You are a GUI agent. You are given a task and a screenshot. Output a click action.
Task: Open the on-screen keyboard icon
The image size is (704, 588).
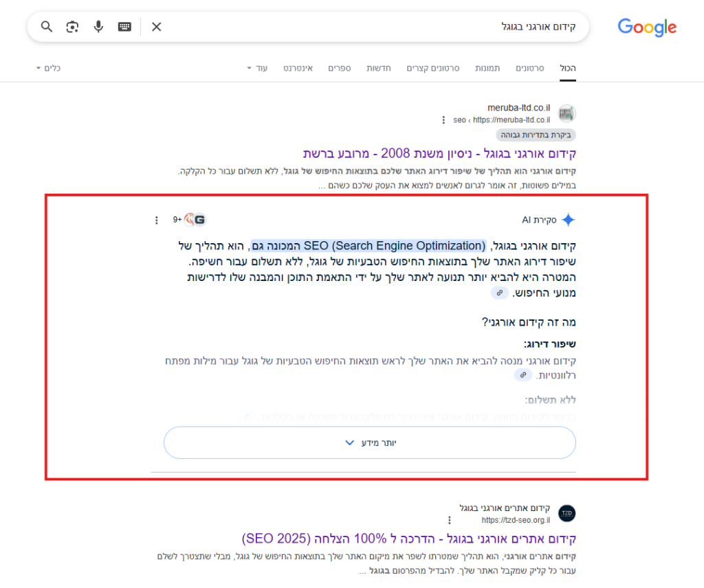point(124,27)
